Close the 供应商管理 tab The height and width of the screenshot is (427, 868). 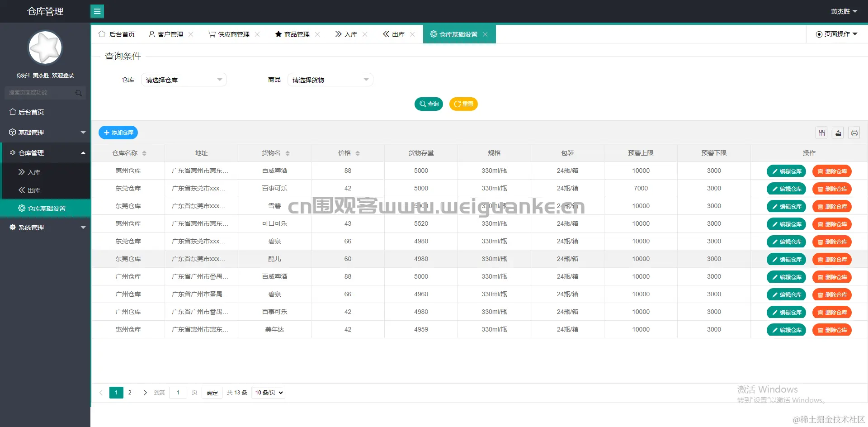tap(257, 34)
